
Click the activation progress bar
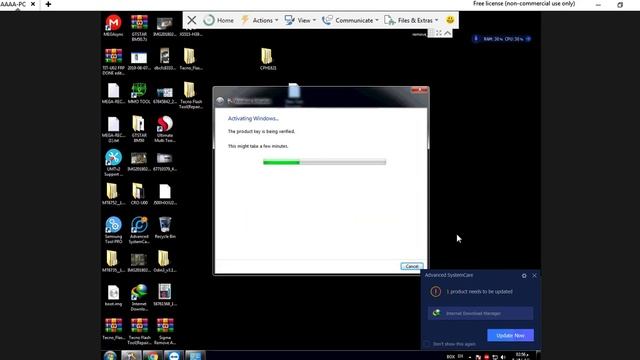(x=324, y=162)
